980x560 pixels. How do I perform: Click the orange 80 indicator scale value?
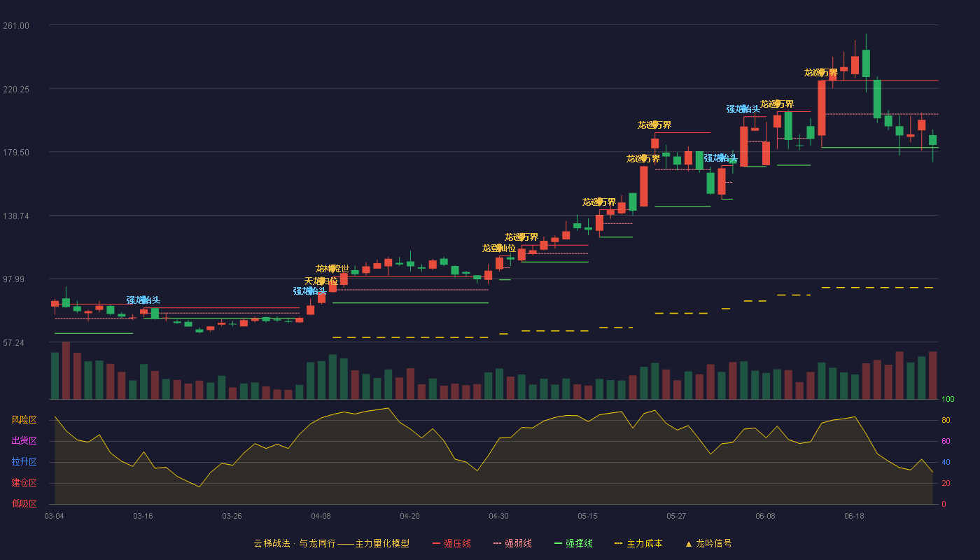(x=946, y=421)
